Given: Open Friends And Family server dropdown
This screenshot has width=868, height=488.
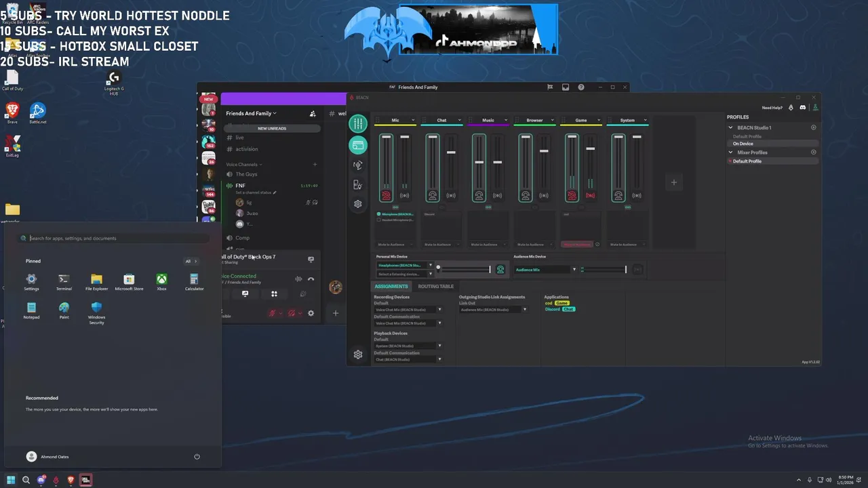Looking at the screenshot, I should (x=251, y=114).
